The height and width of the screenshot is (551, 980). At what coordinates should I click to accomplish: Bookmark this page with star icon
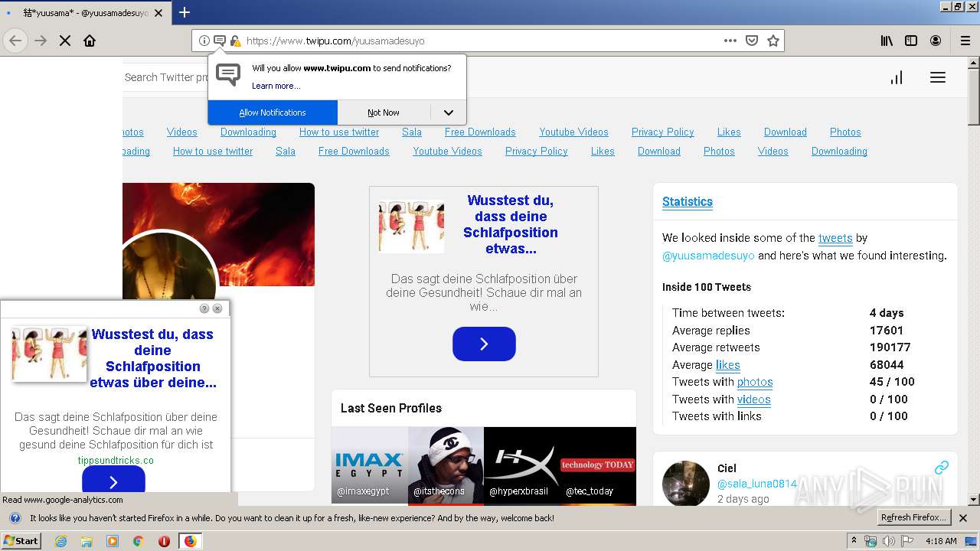coord(773,41)
